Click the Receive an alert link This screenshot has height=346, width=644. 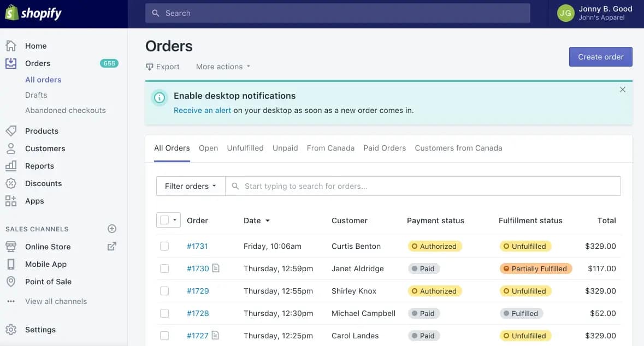202,110
